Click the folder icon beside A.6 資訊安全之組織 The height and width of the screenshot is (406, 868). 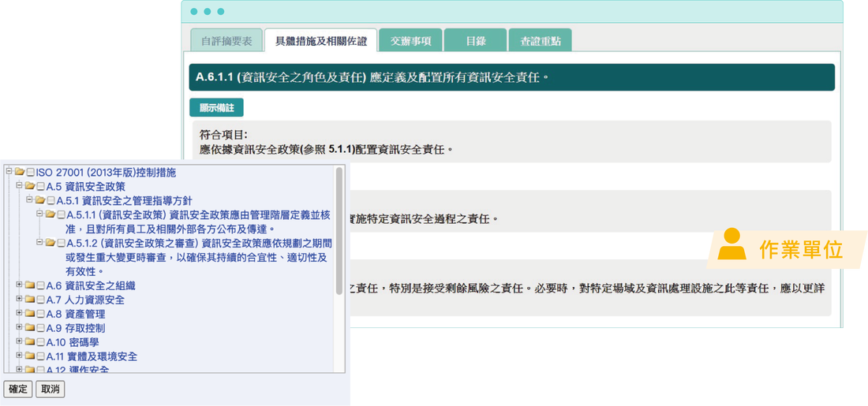30,286
